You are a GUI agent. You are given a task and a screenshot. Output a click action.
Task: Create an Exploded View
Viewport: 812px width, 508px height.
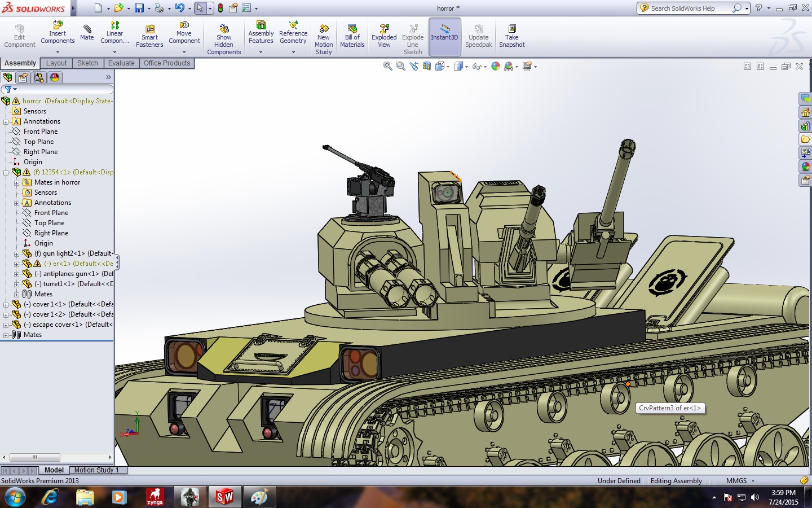point(384,36)
